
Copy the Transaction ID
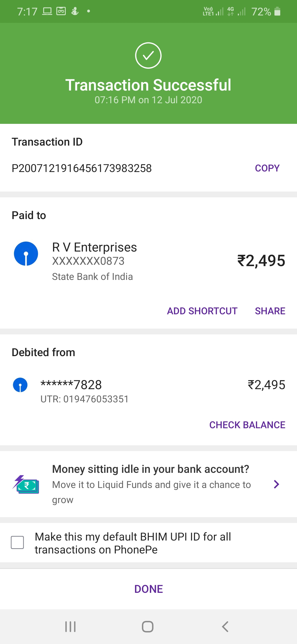click(267, 168)
